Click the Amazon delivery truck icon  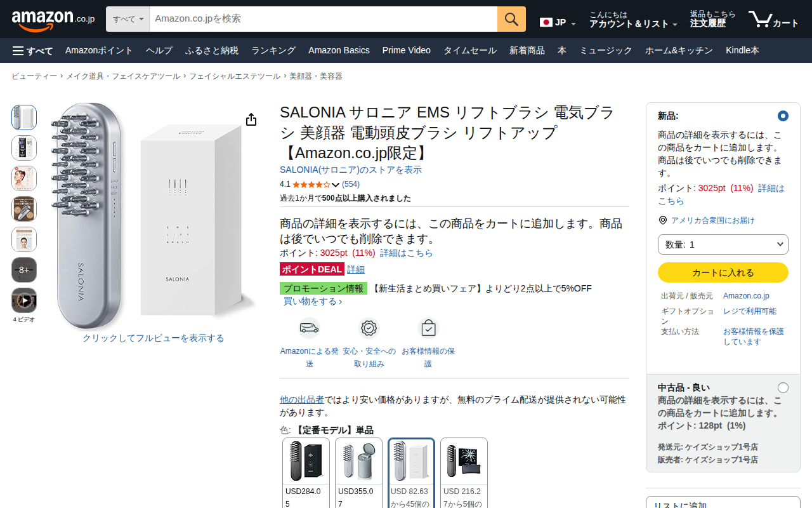click(x=310, y=328)
